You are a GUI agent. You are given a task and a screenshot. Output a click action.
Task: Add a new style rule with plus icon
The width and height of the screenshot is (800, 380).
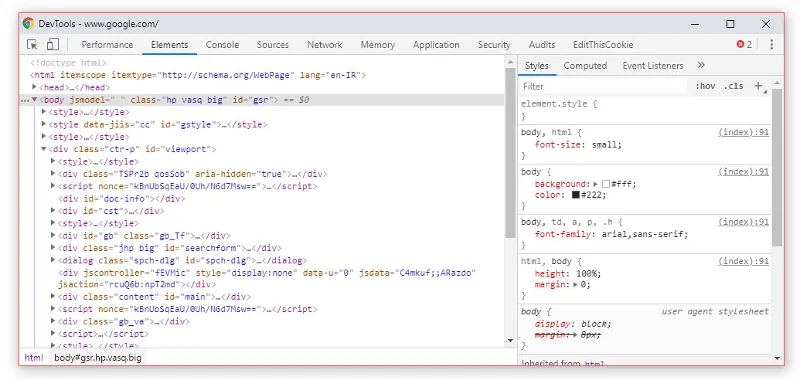point(759,86)
